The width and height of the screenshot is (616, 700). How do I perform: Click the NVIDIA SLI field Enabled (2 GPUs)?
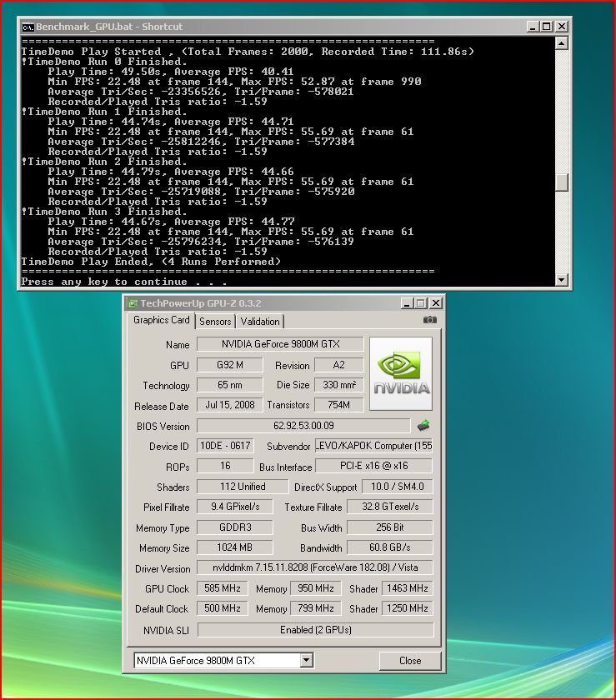coord(316,630)
